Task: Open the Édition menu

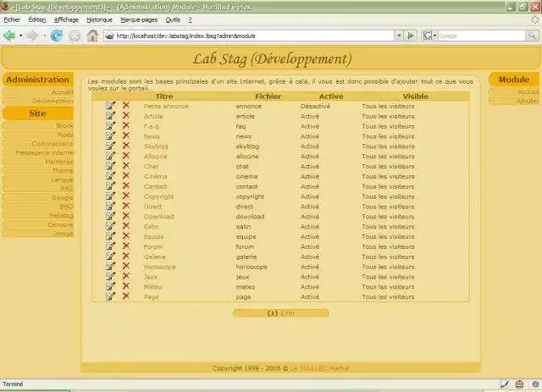Action: 37,20
